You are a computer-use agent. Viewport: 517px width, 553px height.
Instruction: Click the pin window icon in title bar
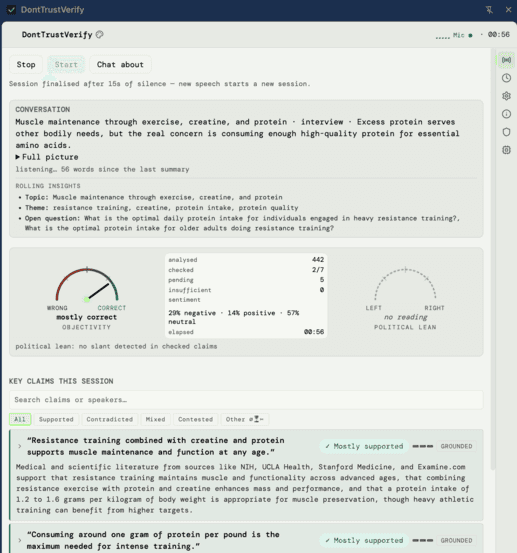tap(489, 10)
